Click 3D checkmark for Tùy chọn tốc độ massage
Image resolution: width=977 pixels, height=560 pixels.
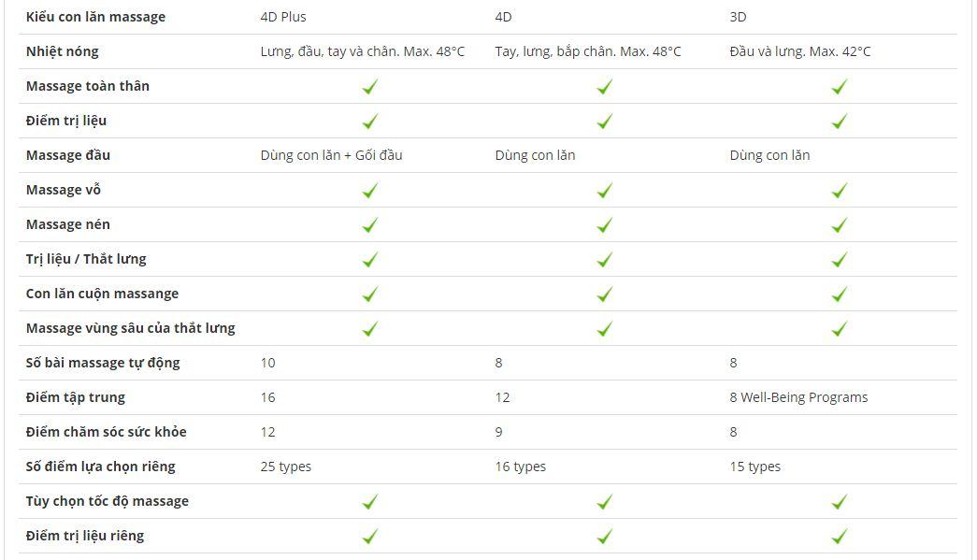(840, 502)
